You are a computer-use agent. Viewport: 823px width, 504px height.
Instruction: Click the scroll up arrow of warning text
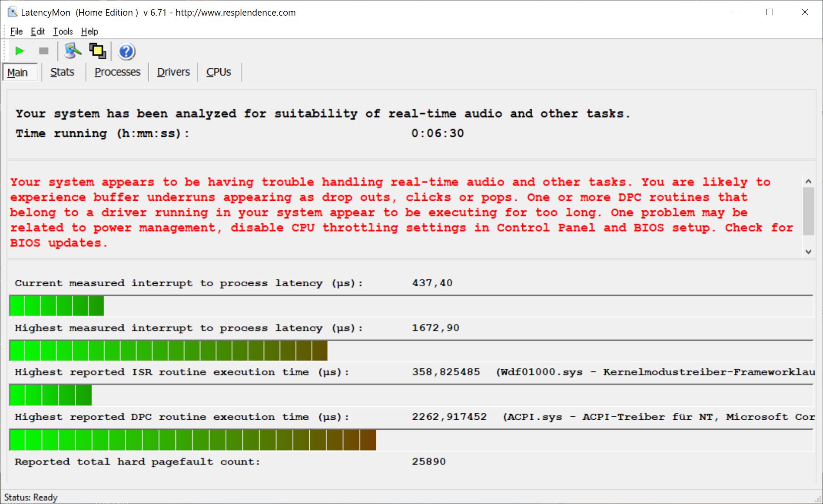(x=808, y=181)
